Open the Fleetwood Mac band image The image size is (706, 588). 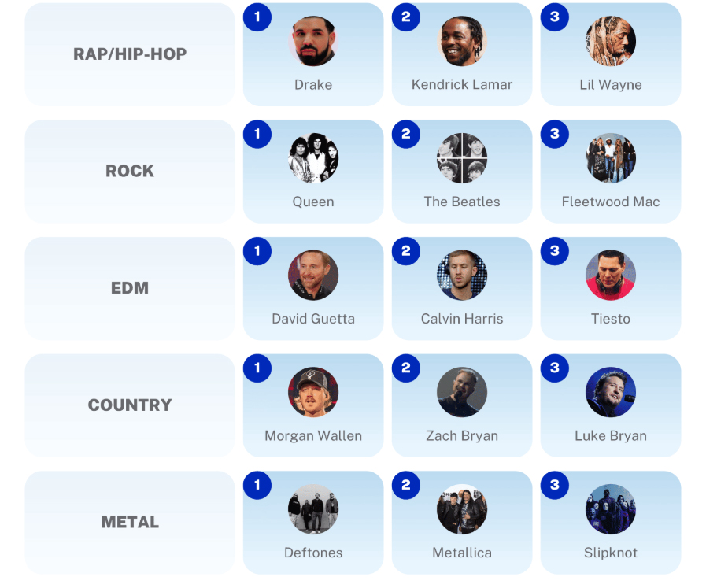click(611, 158)
